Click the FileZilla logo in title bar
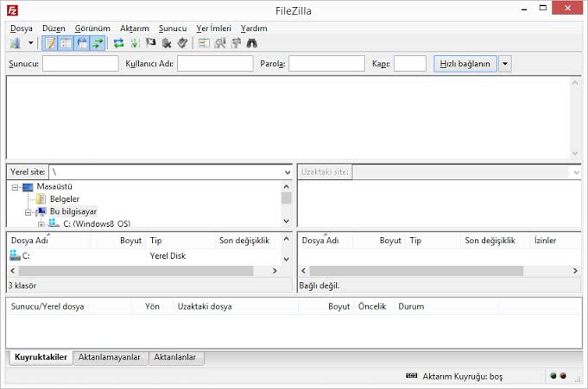Image resolution: width=588 pixels, height=389 pixels. [x=12, y=10]
